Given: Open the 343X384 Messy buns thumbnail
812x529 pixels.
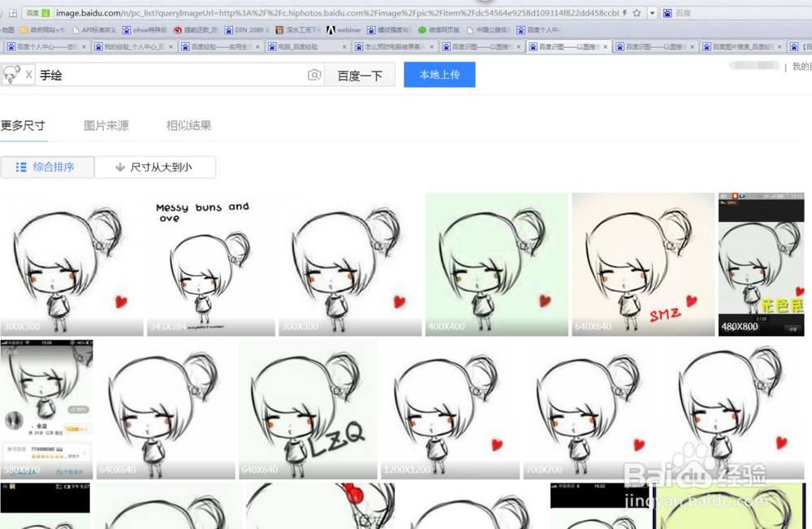Looking at the screenshot, I should pos(211,265).
